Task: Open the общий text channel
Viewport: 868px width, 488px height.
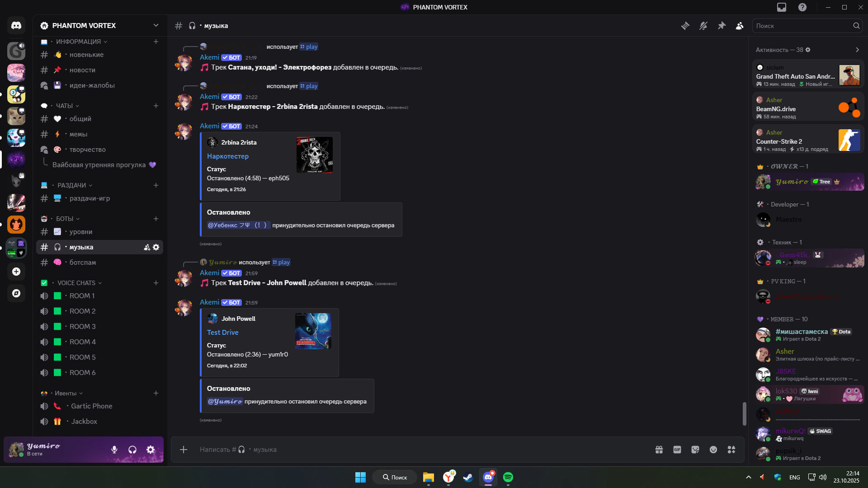Action: point(80,119)
